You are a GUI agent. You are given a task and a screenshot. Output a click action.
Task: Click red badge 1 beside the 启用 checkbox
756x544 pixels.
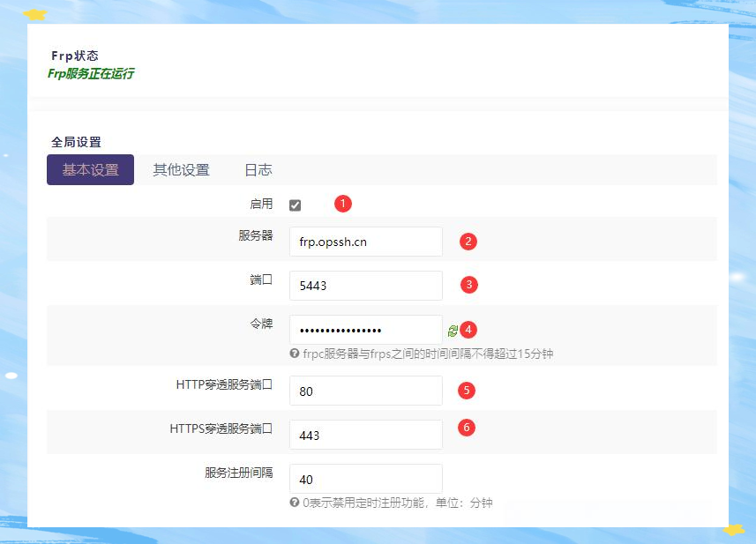click(x=342, y=204)
